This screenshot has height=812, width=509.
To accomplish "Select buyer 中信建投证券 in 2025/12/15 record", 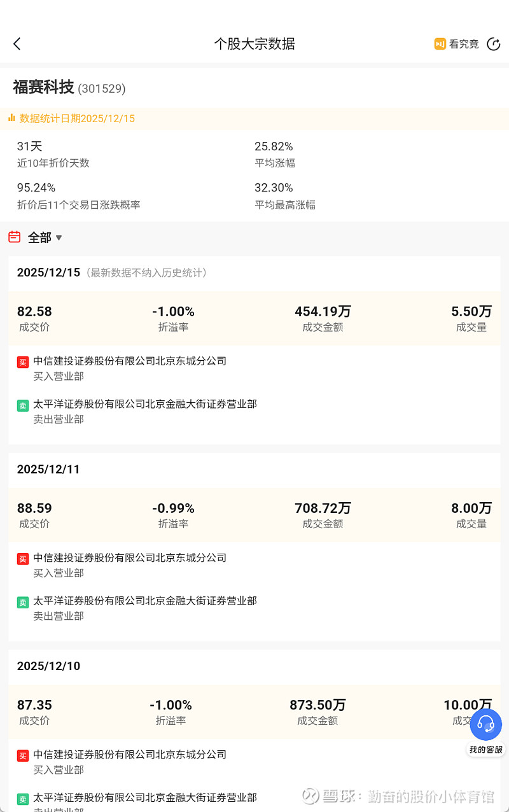I will pos(130,361).
